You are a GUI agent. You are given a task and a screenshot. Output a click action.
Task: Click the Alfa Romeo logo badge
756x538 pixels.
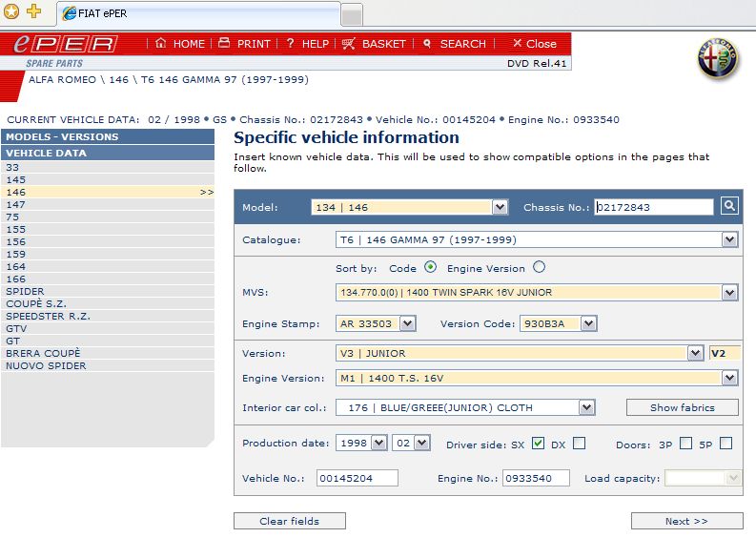pos(718,60)
